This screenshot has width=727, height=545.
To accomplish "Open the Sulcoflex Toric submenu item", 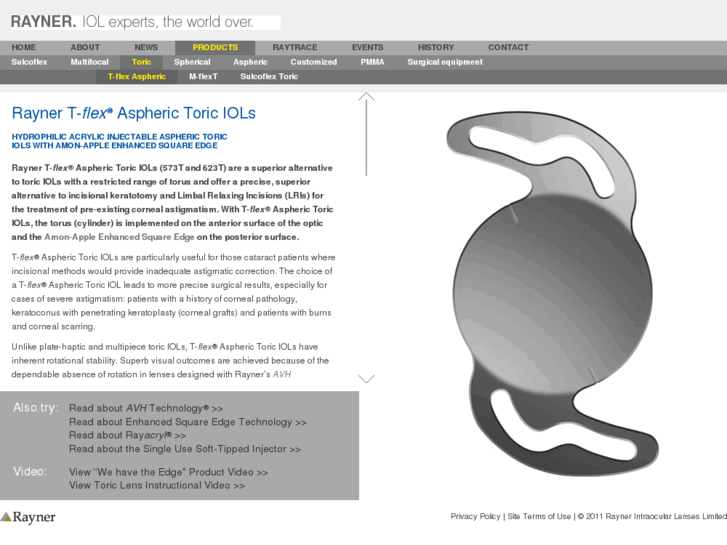I will tap(269, 77).
